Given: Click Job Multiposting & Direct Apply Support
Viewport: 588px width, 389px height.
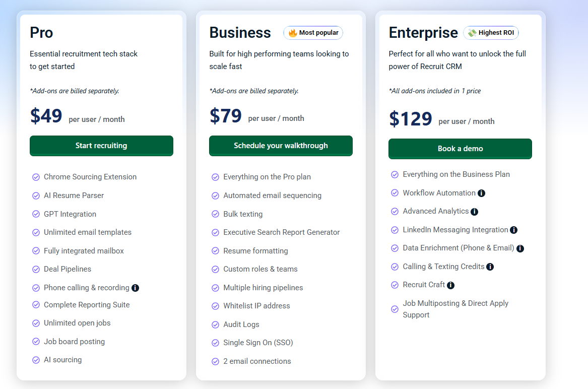Looking at the screenshot, I should click(x=455, y=309).
